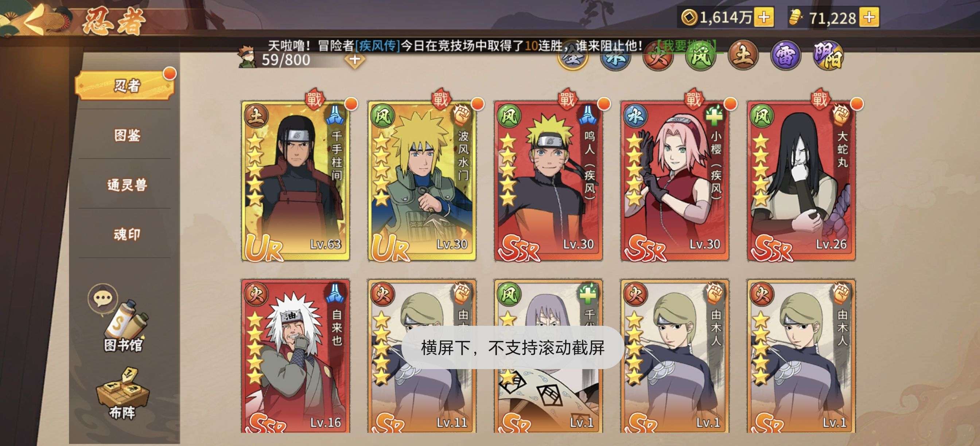The width and height of the screenshot is (980, 446).
Task: Switch to the 图鉴 tab
Action: click(127, 135)
